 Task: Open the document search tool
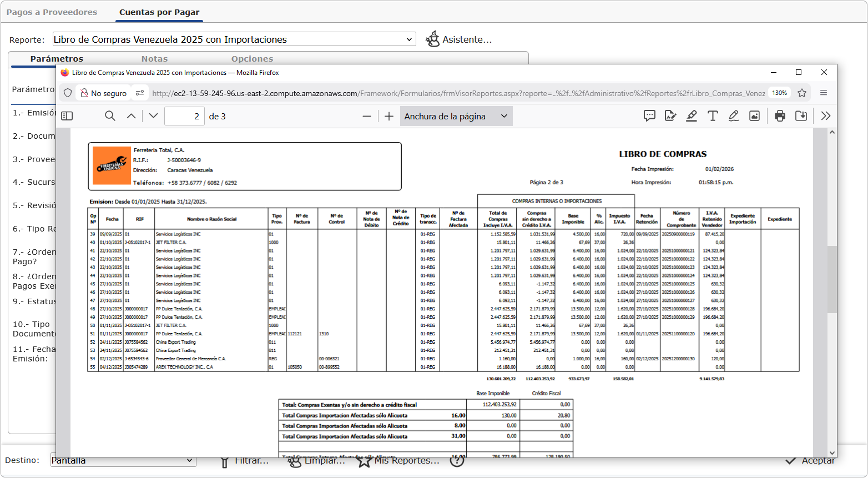coord(110,115)
